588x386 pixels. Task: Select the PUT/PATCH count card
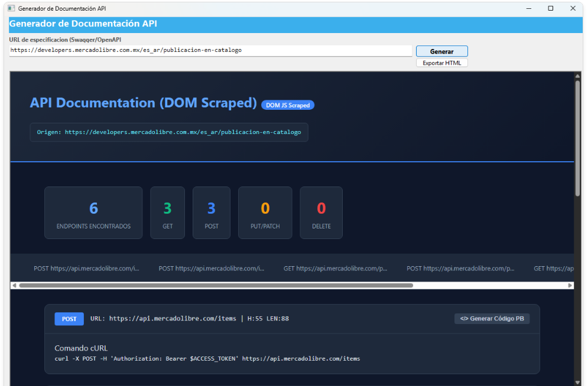(265, 212)
